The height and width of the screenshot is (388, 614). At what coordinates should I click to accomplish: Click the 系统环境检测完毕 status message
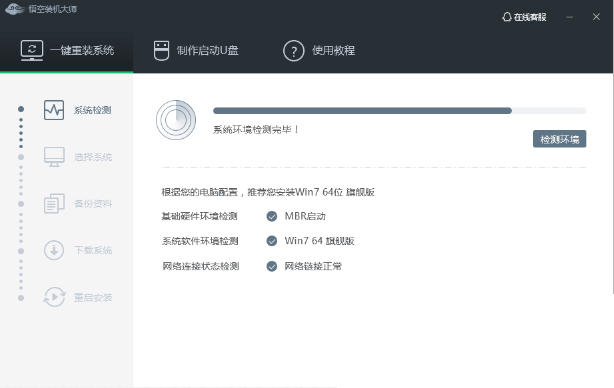(x=256, y=130)
